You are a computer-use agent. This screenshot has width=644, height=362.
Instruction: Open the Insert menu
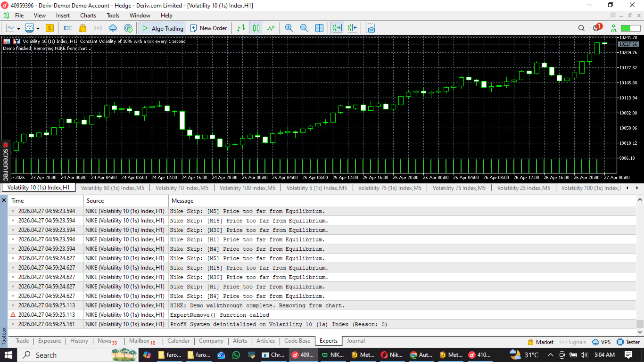click(63, 16)
